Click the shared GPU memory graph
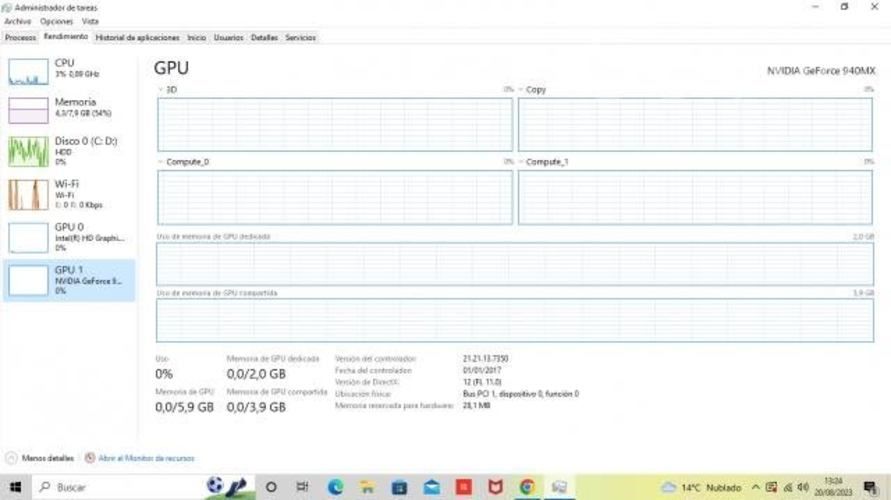891x500 pixels. click(x=515, y=320)
